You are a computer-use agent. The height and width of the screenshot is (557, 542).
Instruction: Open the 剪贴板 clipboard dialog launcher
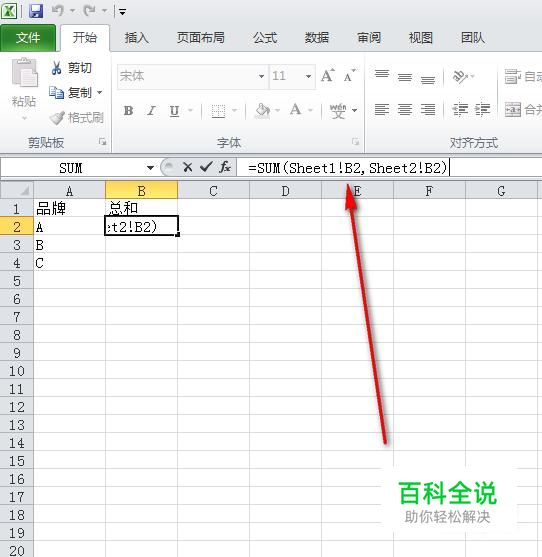103,142
